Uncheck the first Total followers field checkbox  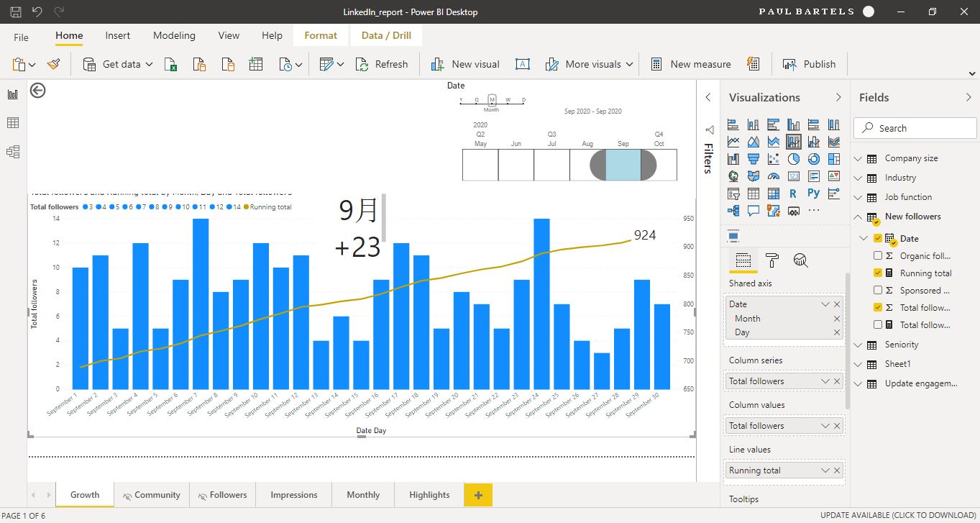click(878, 307)
